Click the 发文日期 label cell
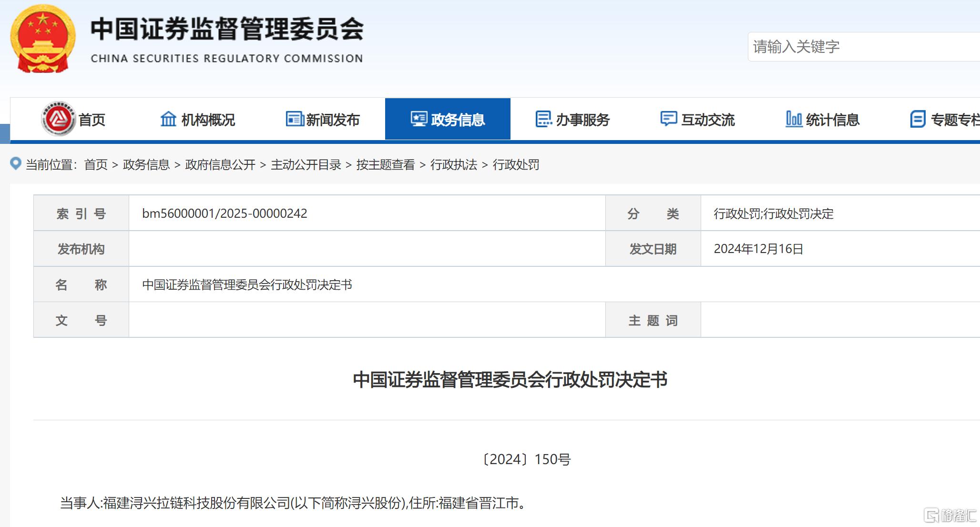 [653, 249]
